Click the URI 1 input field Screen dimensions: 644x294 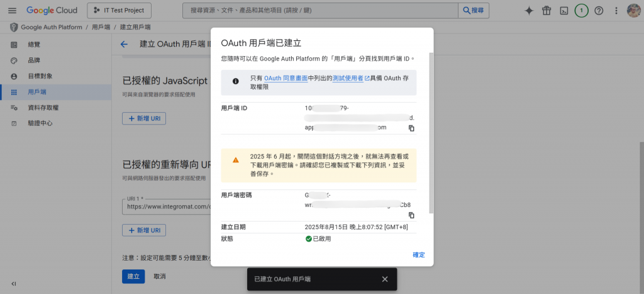167,206
